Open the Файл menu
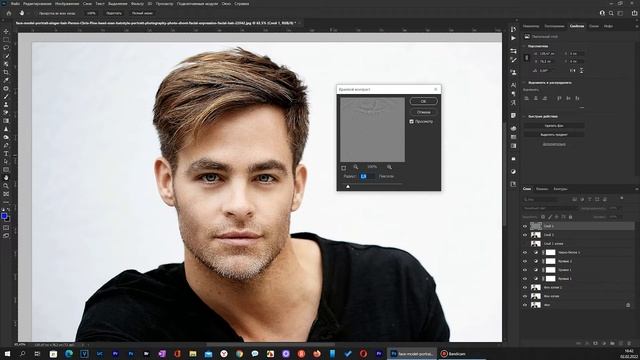640x360 pixels. pos(15,4)
